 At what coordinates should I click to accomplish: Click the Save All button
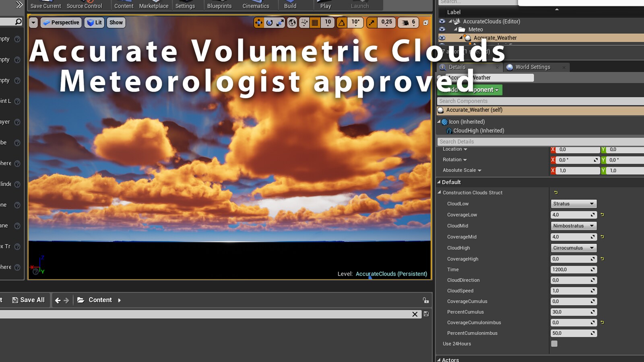click(28, 300)
